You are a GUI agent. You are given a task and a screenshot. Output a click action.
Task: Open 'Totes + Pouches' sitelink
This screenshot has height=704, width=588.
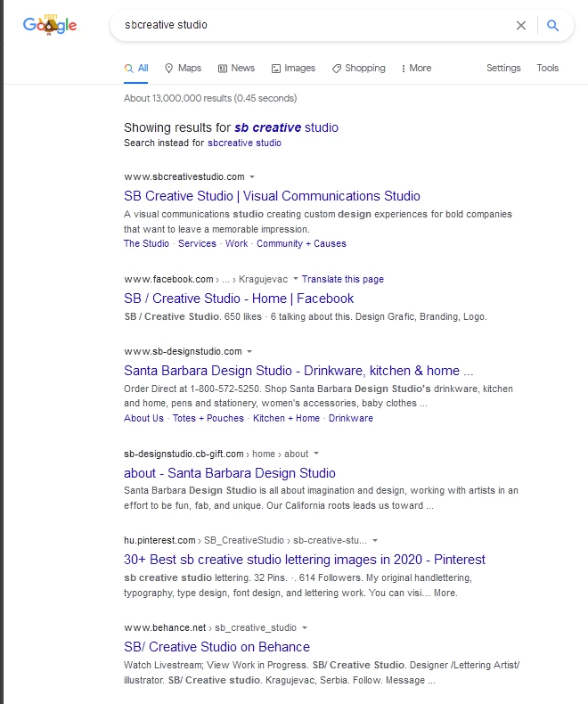[x=208, y=418]
